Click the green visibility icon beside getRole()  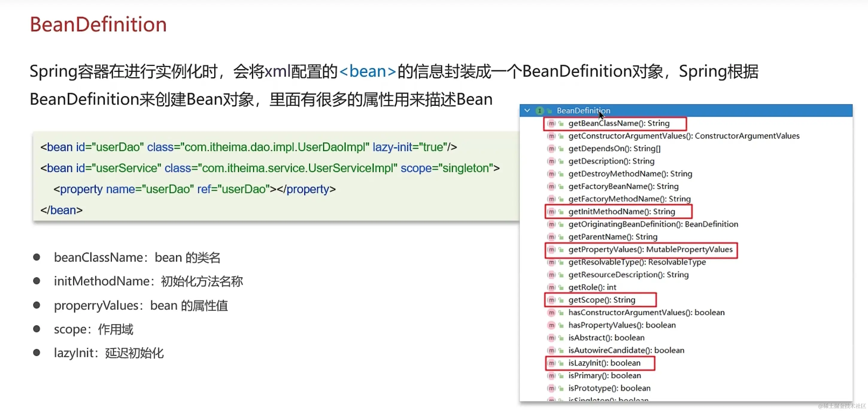tap(561, 288)
